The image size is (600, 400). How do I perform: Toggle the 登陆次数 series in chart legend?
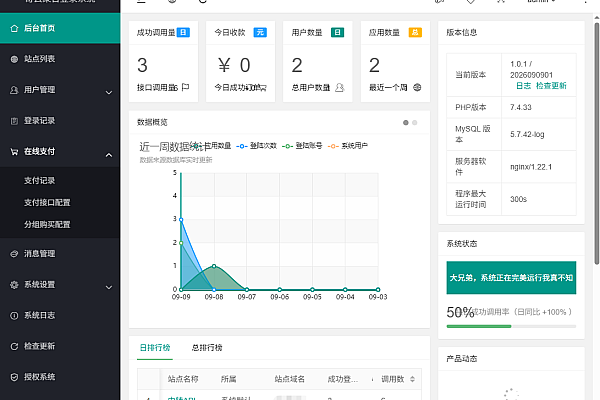coord(256,146)
